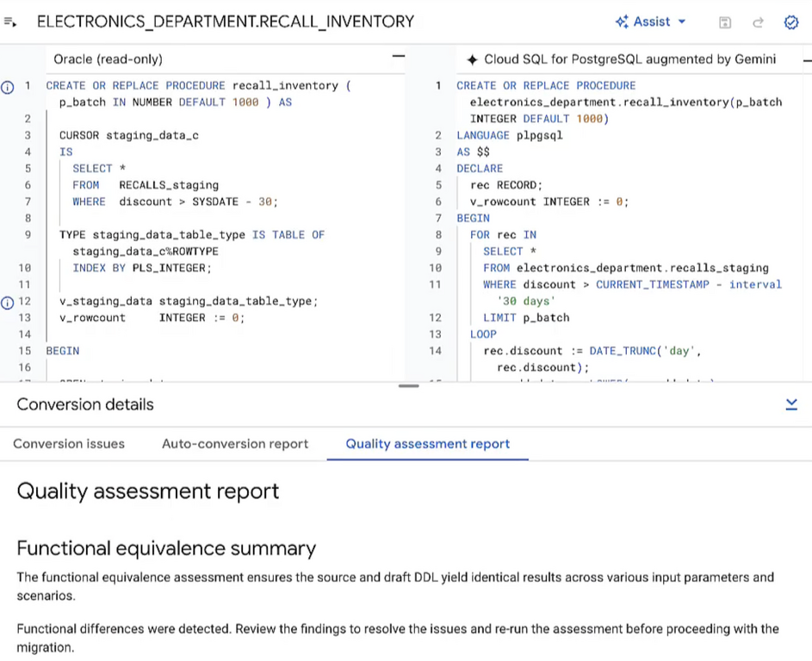This screenshot has height=661, width=812.
Task: Click the 'Quality assessment report' heading
Action: point(148,491)
